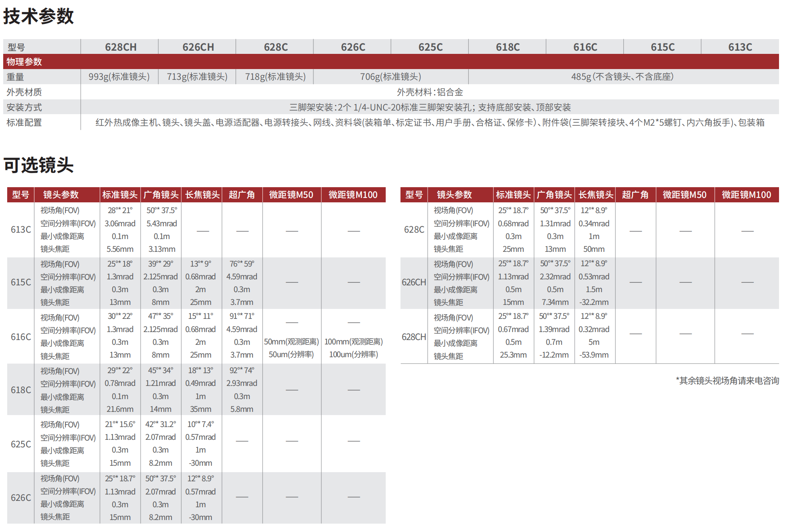Click the 993g(标准镜头) weight cell
The height and width of the screenshot is (532, 785).
point(119,77)
